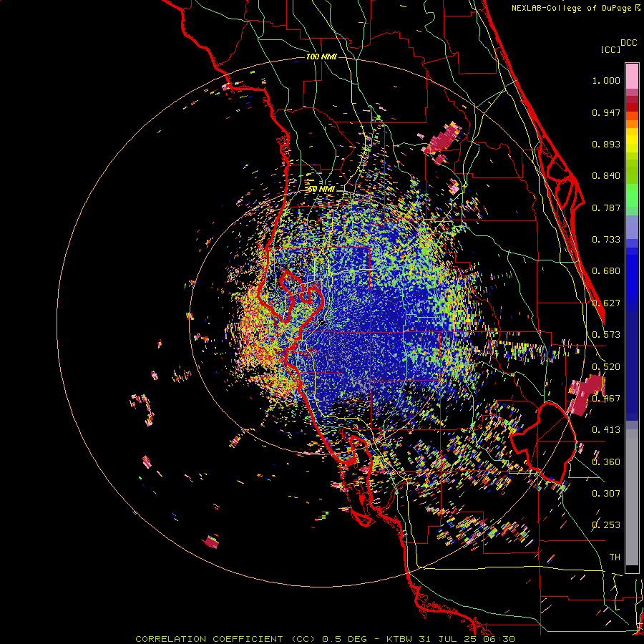Select the 0.467 legend value

(606, 399)
